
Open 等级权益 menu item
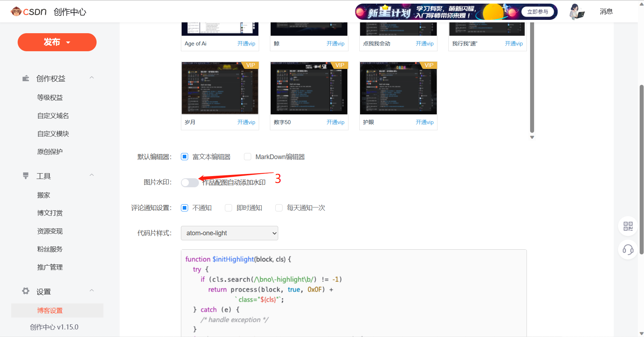50,97
